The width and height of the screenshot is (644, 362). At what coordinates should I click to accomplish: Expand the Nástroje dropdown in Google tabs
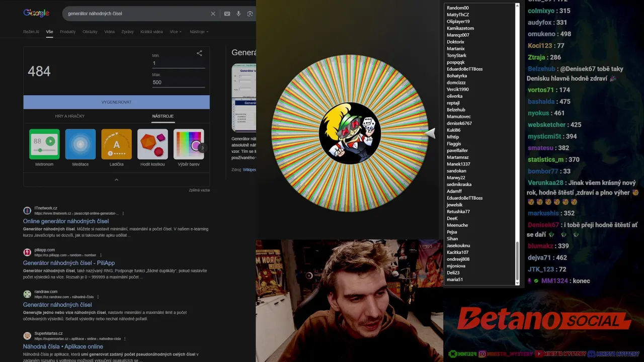click(199, 32)
